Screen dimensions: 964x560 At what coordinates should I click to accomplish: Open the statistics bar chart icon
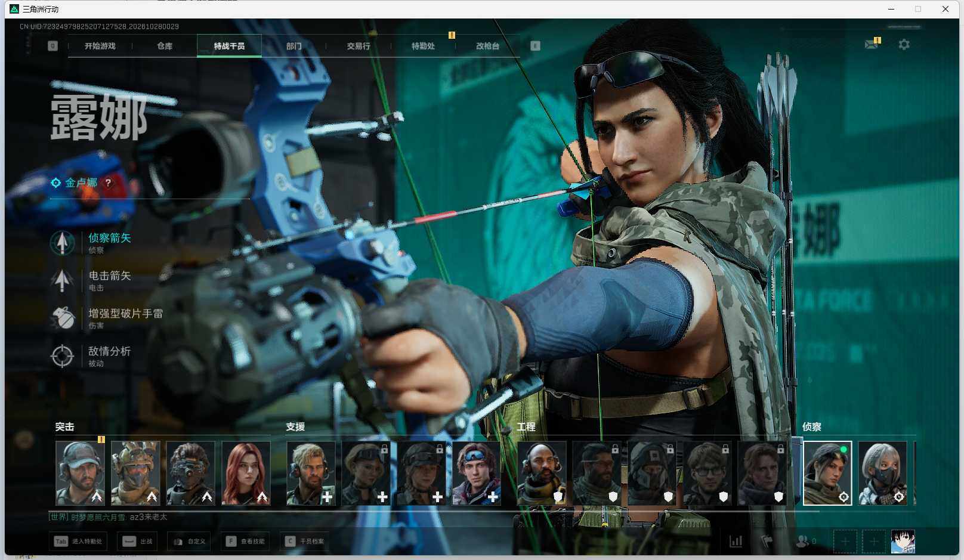point(736,541)
